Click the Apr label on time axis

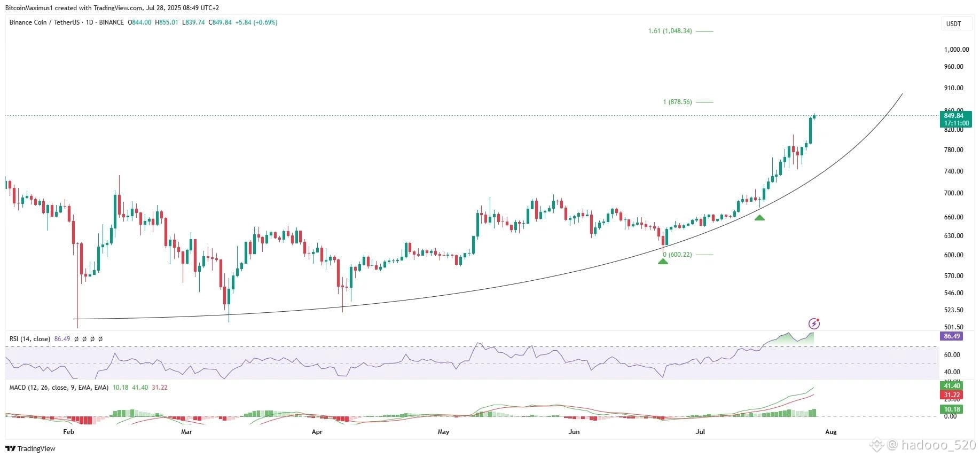pyautogui.click(x=317, y=432)
